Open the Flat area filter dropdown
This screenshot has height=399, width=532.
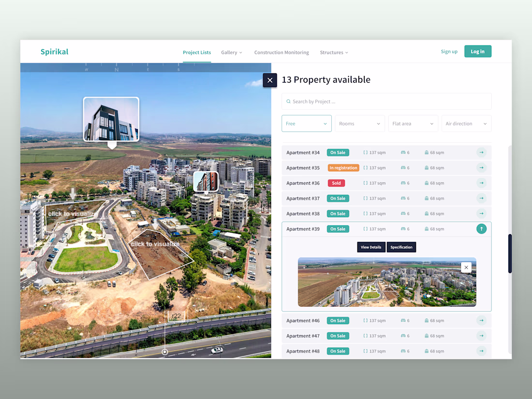tap(413, 123)
